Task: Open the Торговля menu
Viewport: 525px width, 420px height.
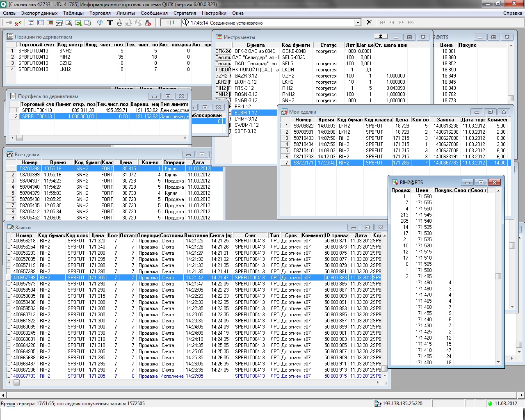Action: [x=100, y=13]
